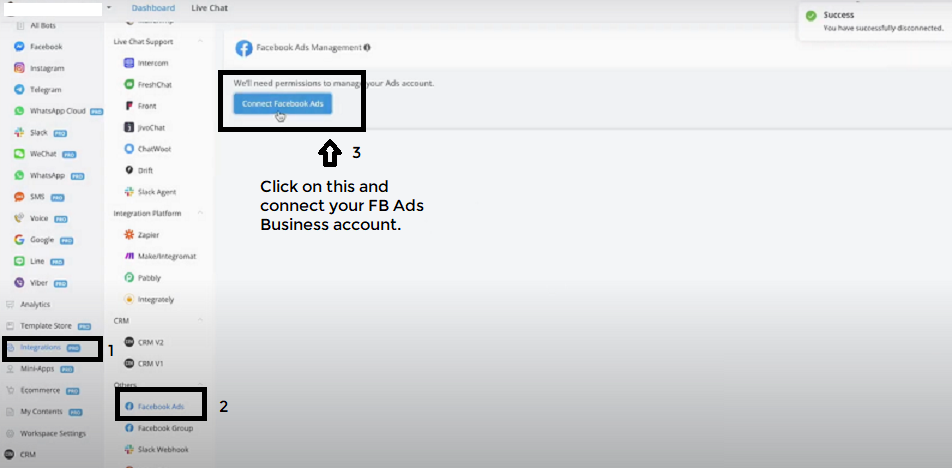Open the Pabbly integration

(149, 277)
